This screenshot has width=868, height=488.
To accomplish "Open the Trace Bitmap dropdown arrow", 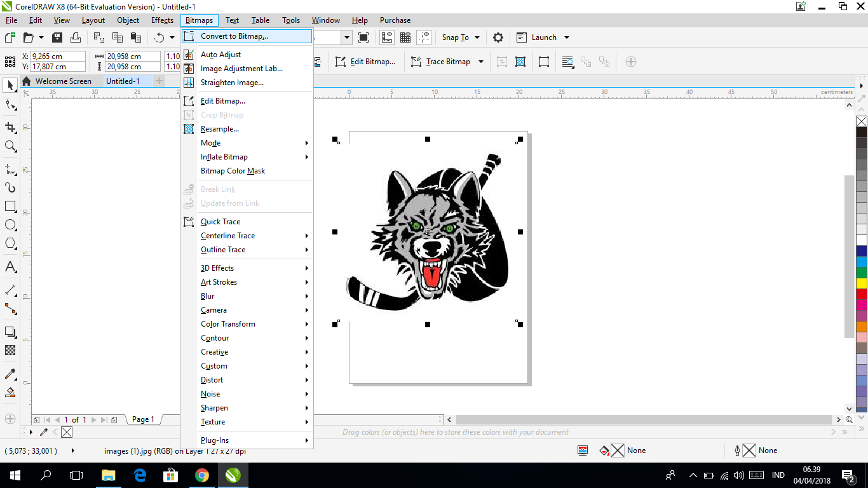I will tap(481, 62).
